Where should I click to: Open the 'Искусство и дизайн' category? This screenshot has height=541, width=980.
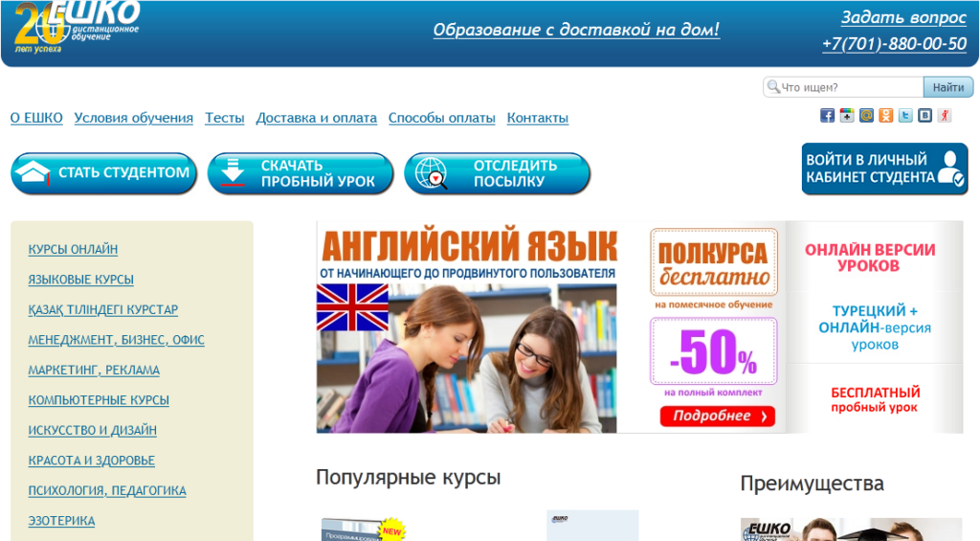coord(93,430)
